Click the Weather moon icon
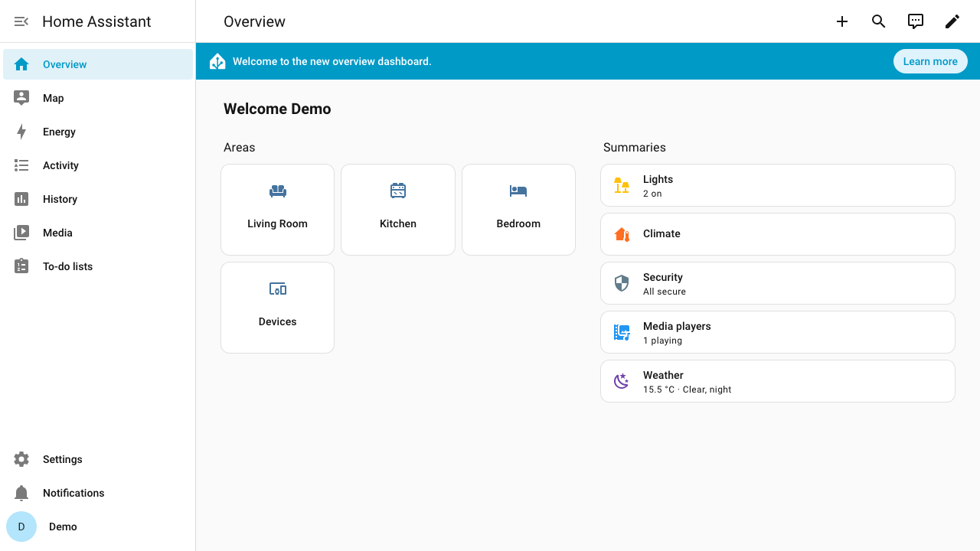 (622, 381)
